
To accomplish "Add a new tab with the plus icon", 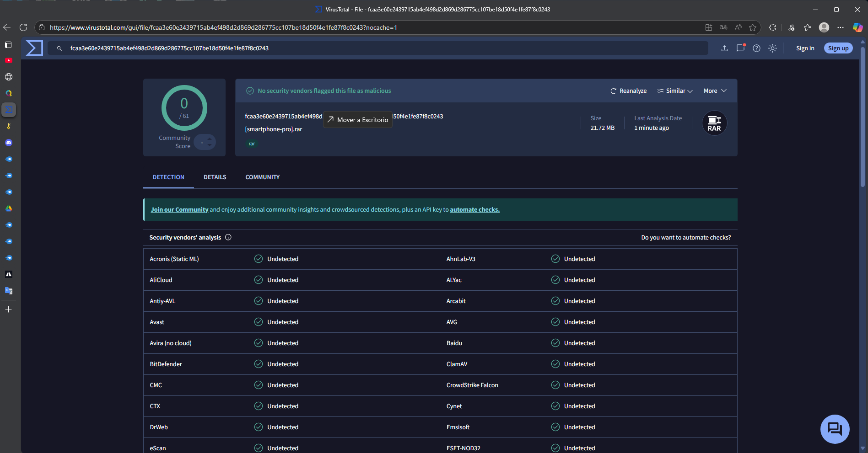I will (9, 309).
